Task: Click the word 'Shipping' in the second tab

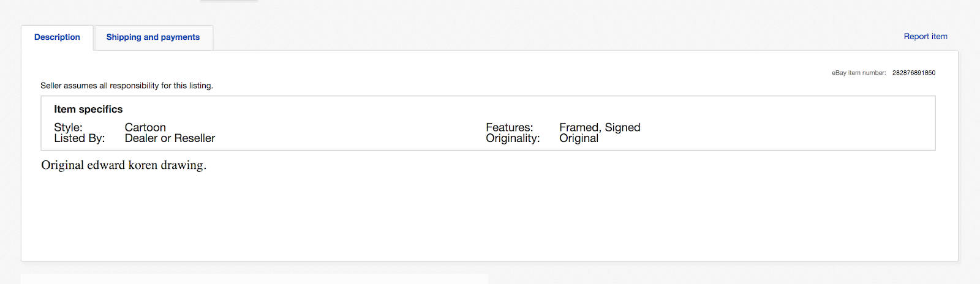Action: click(x=124, y=37)
